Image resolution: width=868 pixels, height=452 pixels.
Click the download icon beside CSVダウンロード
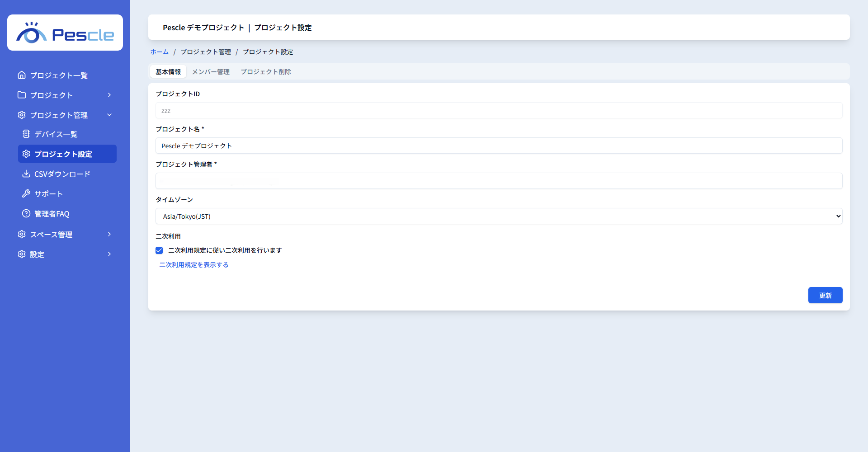pyautogui.click(x=26, y=174)
